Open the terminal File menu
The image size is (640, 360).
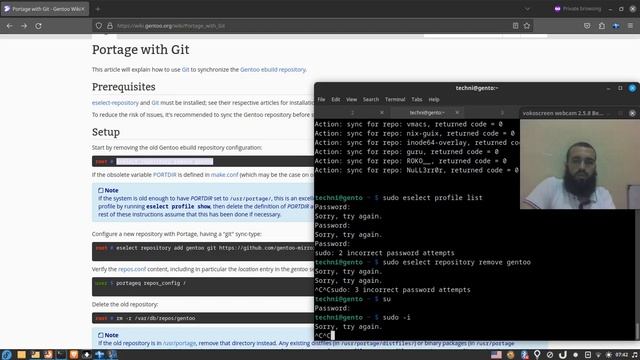322,99
